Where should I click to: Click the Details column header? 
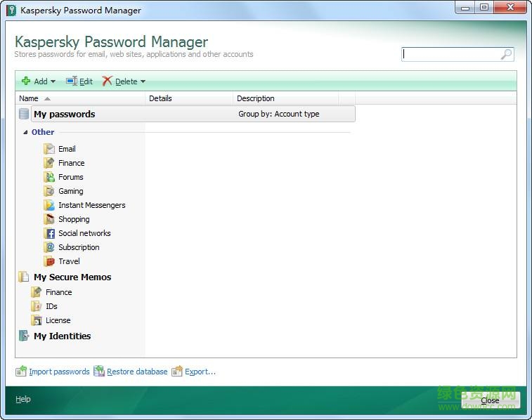pyautogui.click(x=189, y=98)
